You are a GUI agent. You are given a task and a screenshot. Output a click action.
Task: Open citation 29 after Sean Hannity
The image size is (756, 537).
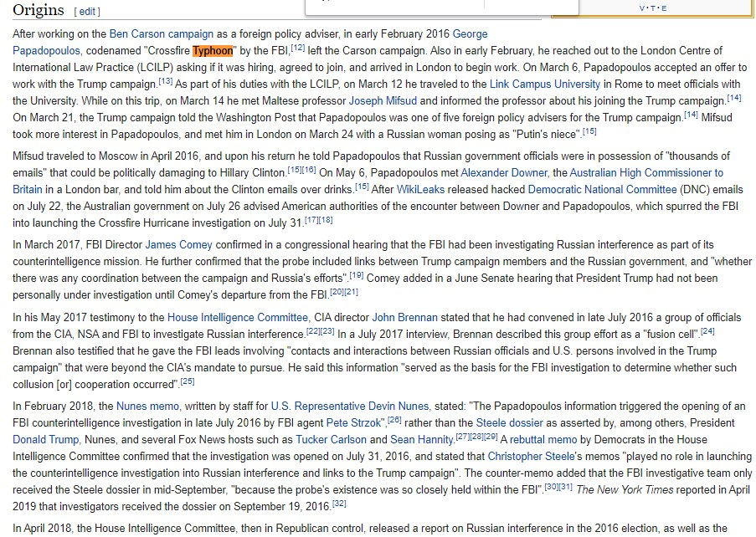click(x=491, y=437)
